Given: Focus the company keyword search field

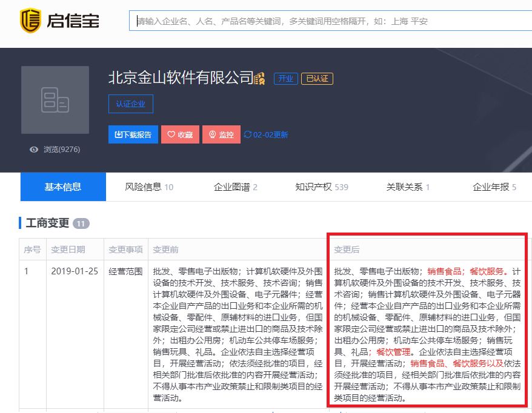Looking at the screenshot, I should (330, 21).
